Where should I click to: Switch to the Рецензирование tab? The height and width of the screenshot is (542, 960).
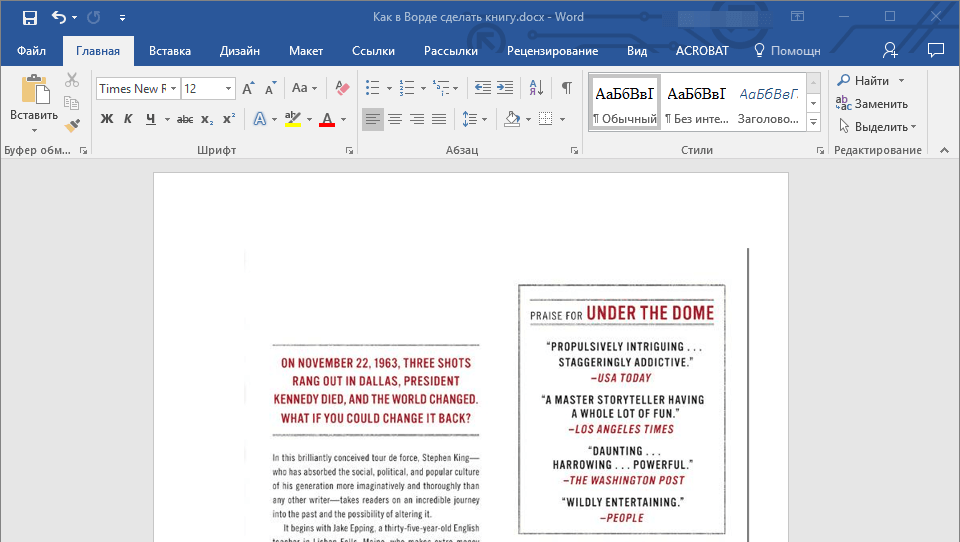pyautogui.click(x=552, y=51)
